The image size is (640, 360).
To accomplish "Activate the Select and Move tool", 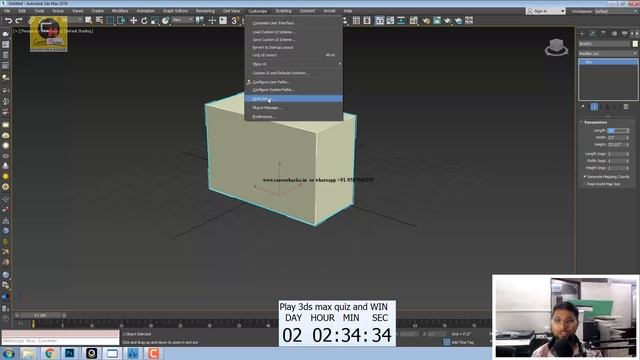I will point(133,20).
